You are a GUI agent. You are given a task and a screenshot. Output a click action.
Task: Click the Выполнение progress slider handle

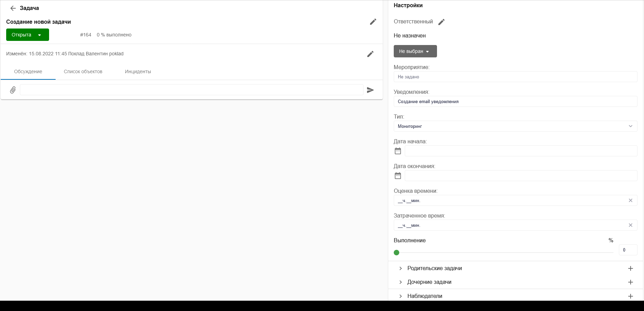[396, 253]
